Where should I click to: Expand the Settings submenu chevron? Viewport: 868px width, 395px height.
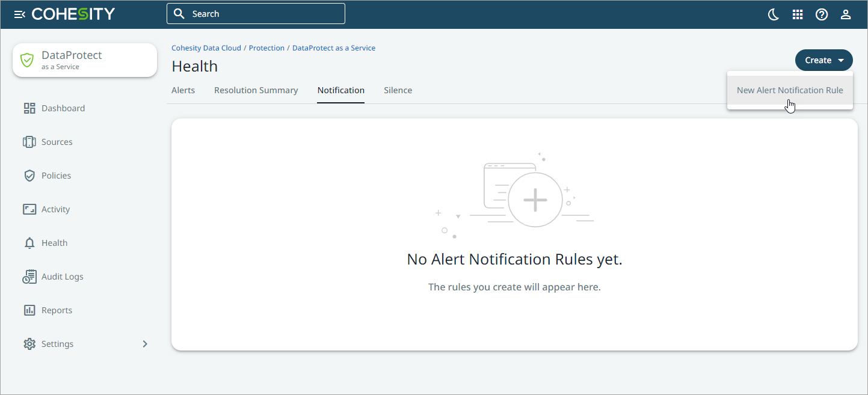(144, 344)
